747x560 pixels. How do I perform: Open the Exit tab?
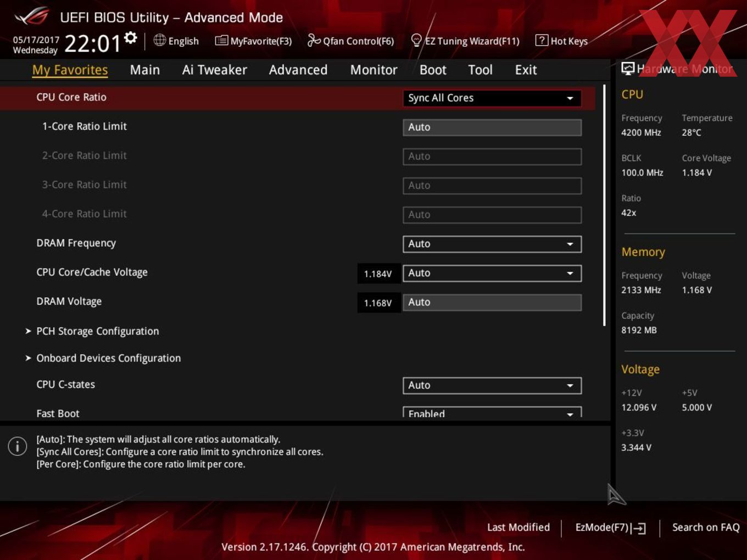tap(526, 70)
